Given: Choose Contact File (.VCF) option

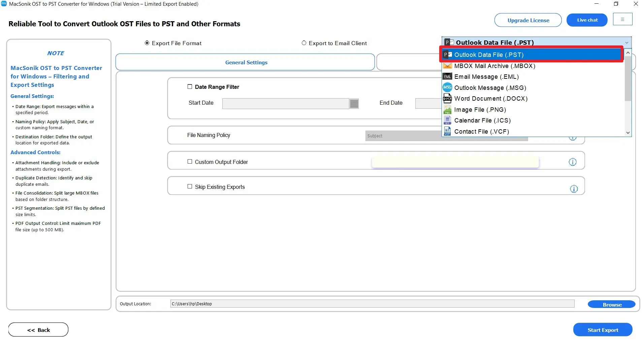Looking at the screenshot, I should click(x=533, y=131).
